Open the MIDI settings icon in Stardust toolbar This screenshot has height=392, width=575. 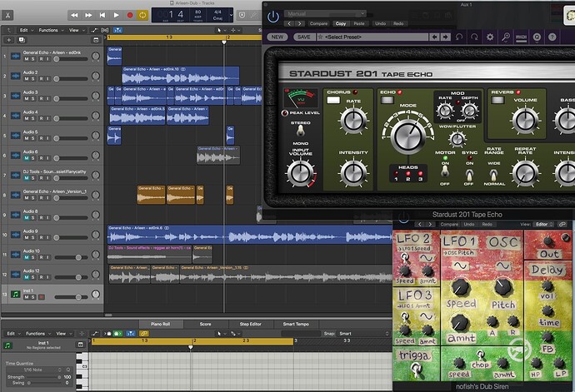click(x=521, y=37)
